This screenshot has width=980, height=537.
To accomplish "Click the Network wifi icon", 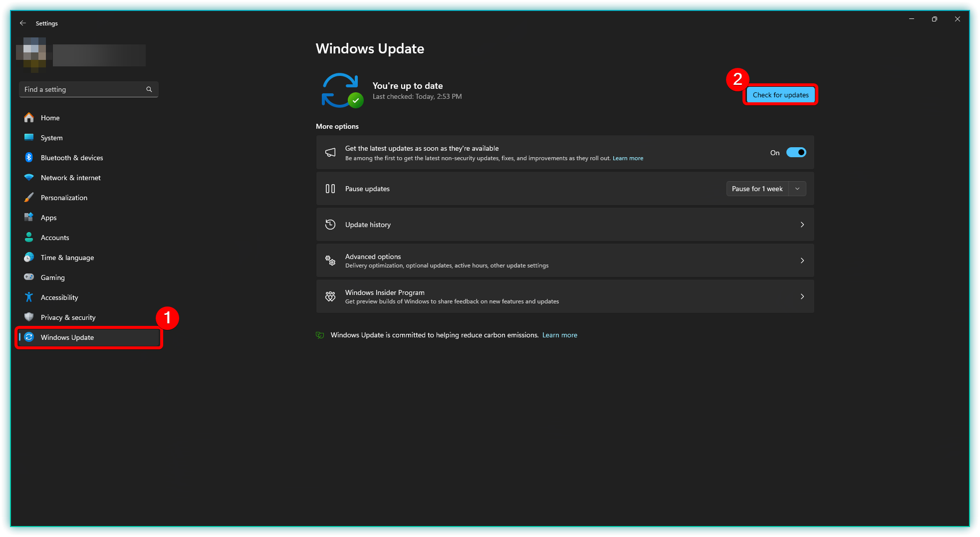I will tap(29, 177).
